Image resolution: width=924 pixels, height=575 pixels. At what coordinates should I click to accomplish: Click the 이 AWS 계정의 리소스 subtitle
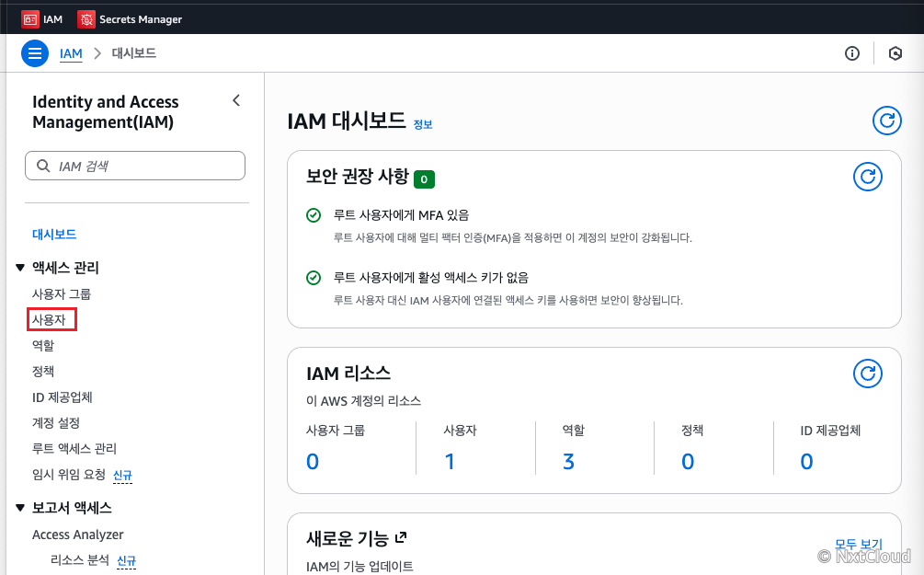click(x=363, y=401)
